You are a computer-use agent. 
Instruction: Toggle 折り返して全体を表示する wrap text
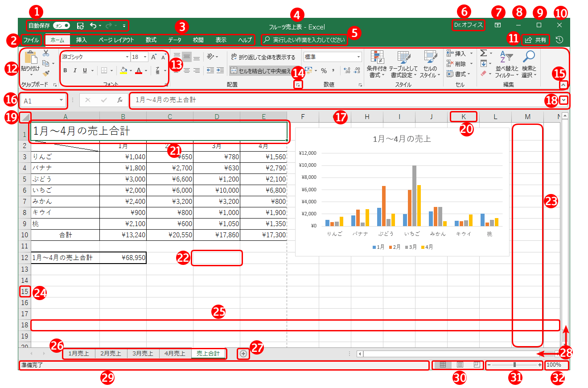coord(263,57)
